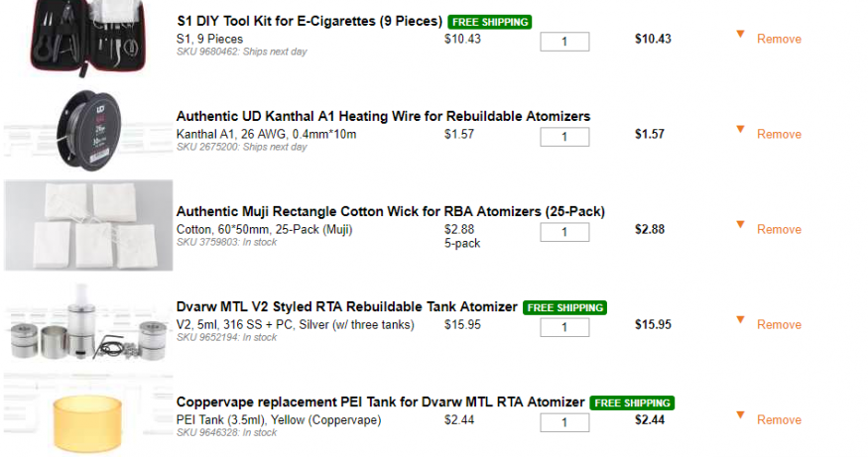Click orange arrow beside S1 DIY Tool Kit

(740, 35)
